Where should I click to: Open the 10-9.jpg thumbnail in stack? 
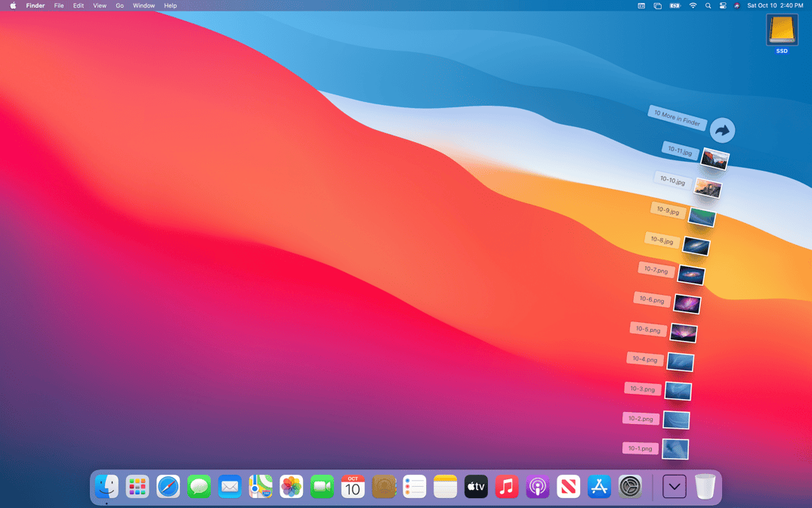click(702, 217)
